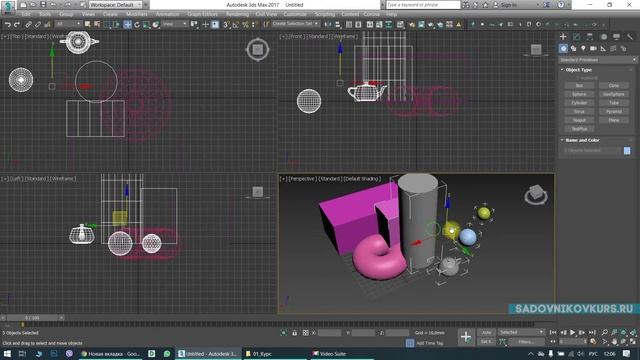The height and width of the screenshot is (360, 640).
Task: Click the X coordinate input field
Action: pos(329,333)
